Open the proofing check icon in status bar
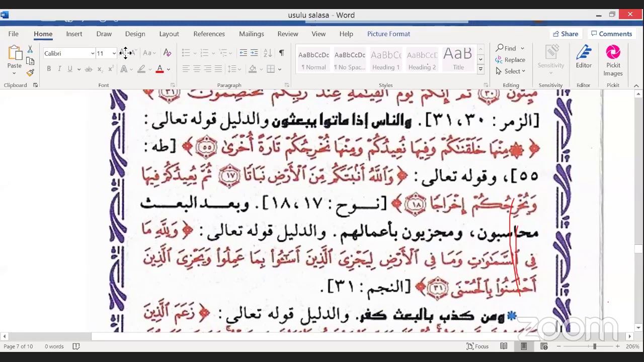 tap(76, 346)
